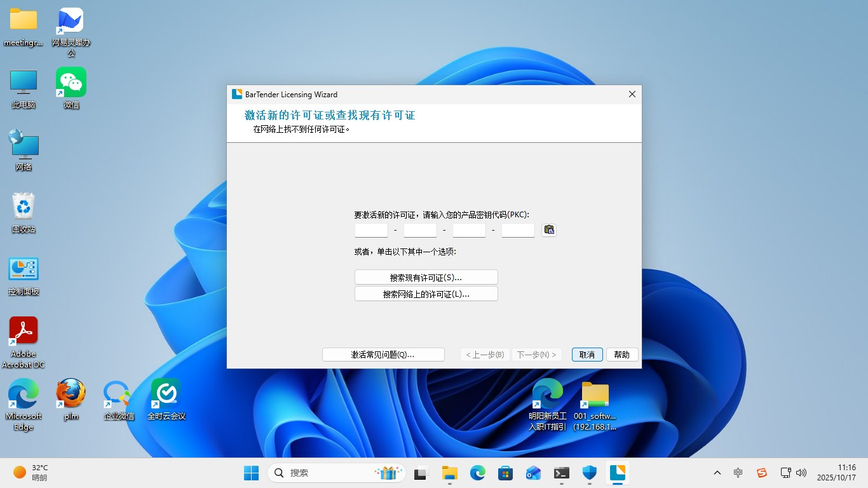The image size is (868, 488).
Task: Click the fourth PKC code input box
Action: [x=518, y=230]
